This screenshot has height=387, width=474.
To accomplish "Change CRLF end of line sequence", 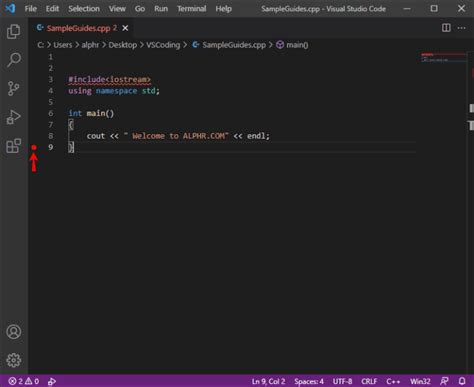I will 369,381.
